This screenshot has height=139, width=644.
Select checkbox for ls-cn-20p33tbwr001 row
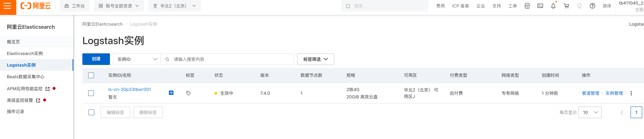click(91, 93)
